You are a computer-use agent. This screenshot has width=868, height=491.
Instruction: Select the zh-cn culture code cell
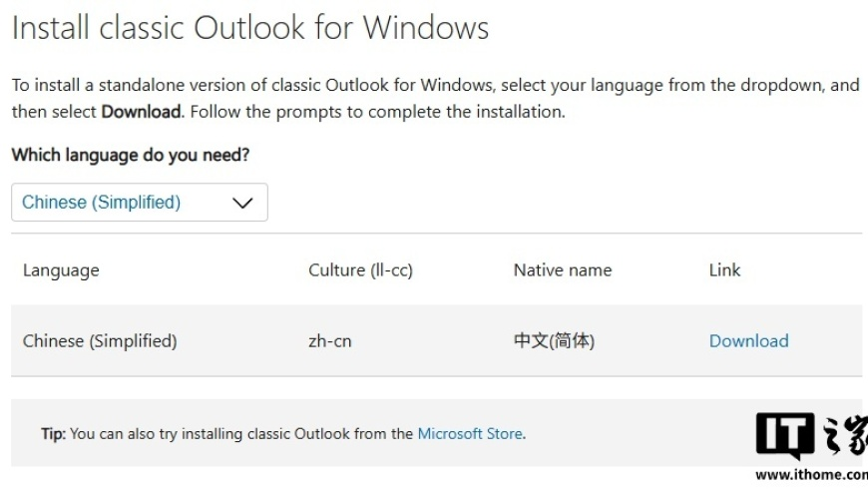330,341
